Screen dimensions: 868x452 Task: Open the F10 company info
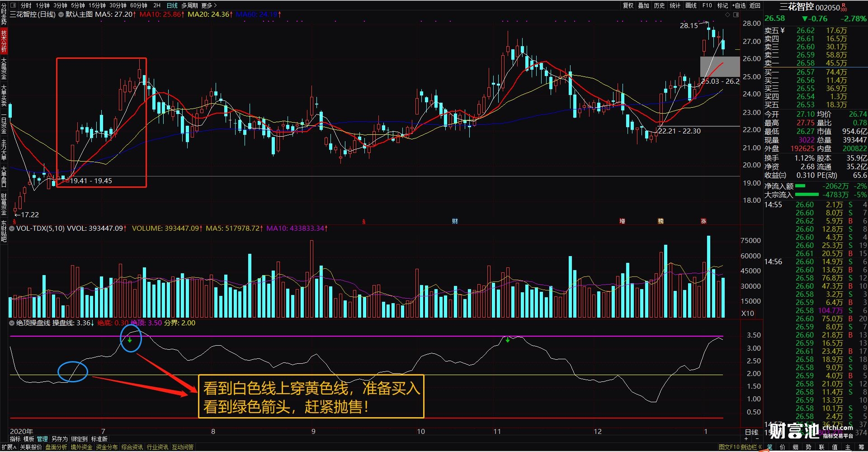click(707, 5)
